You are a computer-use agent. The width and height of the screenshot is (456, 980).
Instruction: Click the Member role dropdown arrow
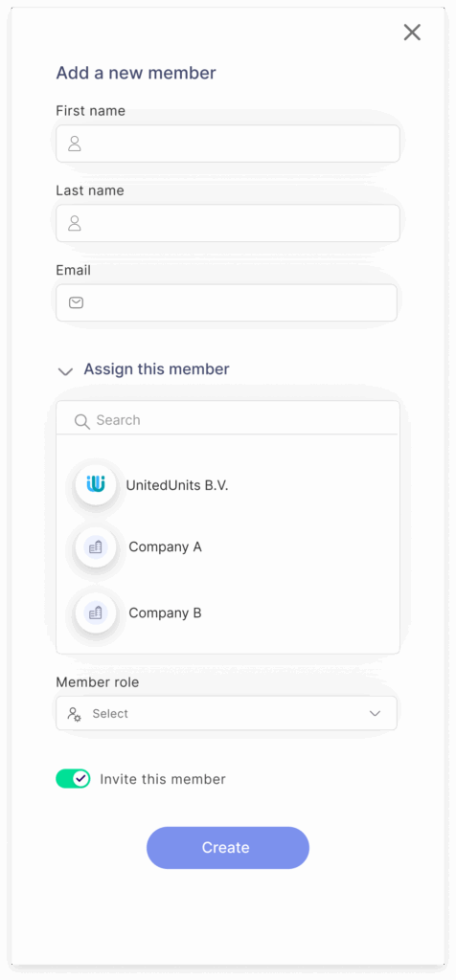click(x=375, y=714)
